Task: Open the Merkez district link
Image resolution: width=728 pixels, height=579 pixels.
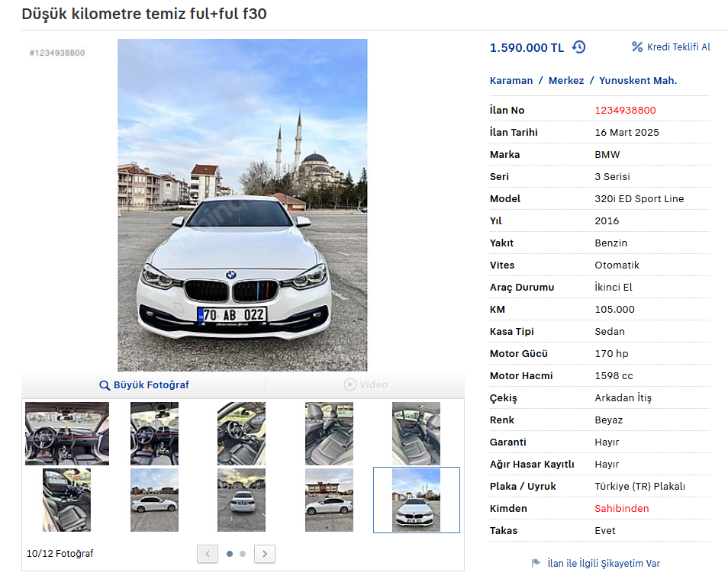Action: click(566, 81)
